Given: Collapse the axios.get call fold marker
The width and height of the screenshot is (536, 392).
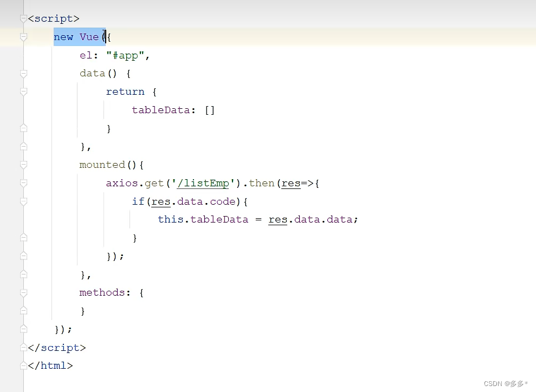Looking at the screenshot, I should click(24, 183).
